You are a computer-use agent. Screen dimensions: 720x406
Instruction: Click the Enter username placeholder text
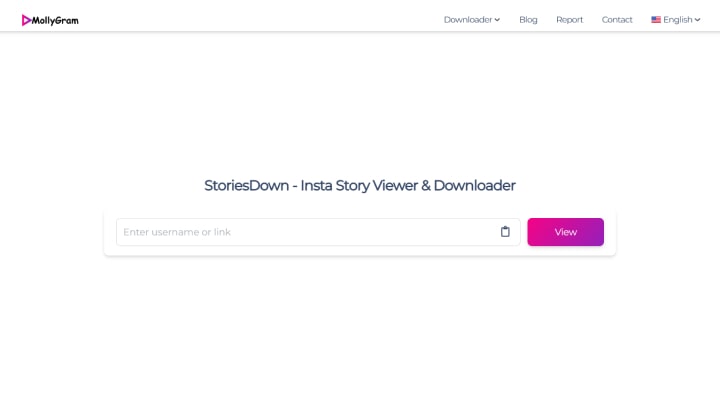pos(177,232)
